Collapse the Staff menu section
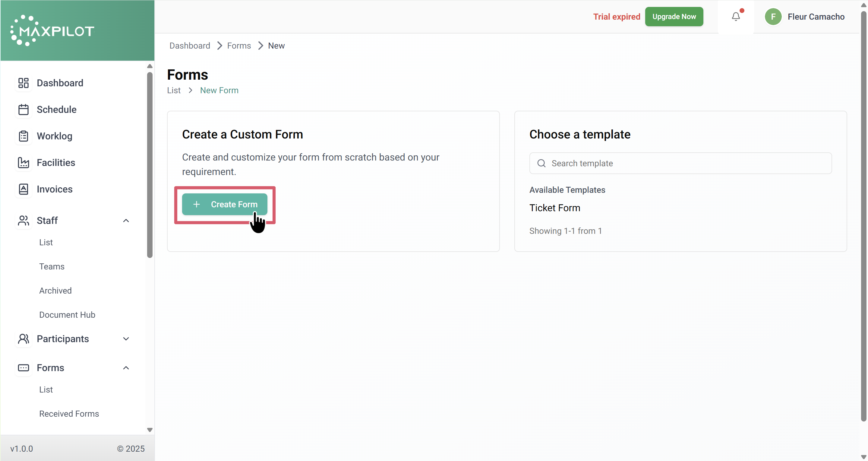 click(126, 221)
